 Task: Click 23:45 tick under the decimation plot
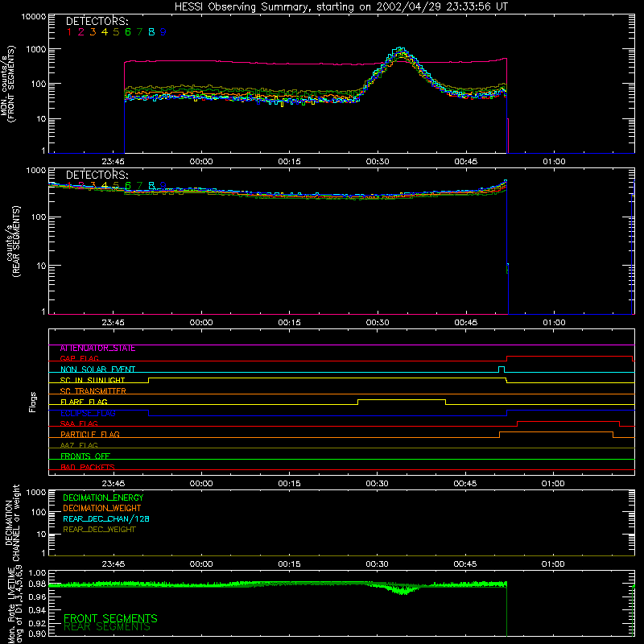(x=113, y=564)
